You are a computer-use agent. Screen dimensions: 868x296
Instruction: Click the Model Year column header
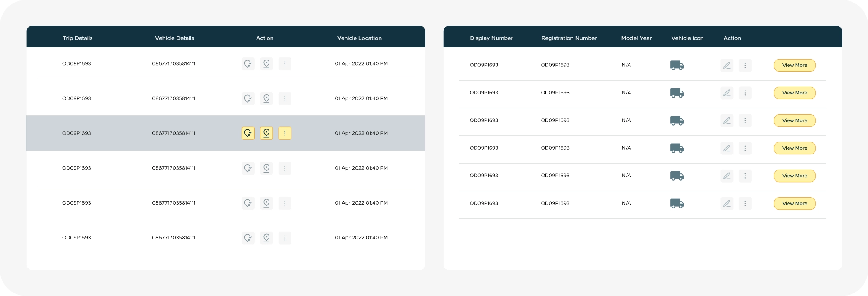636,38
